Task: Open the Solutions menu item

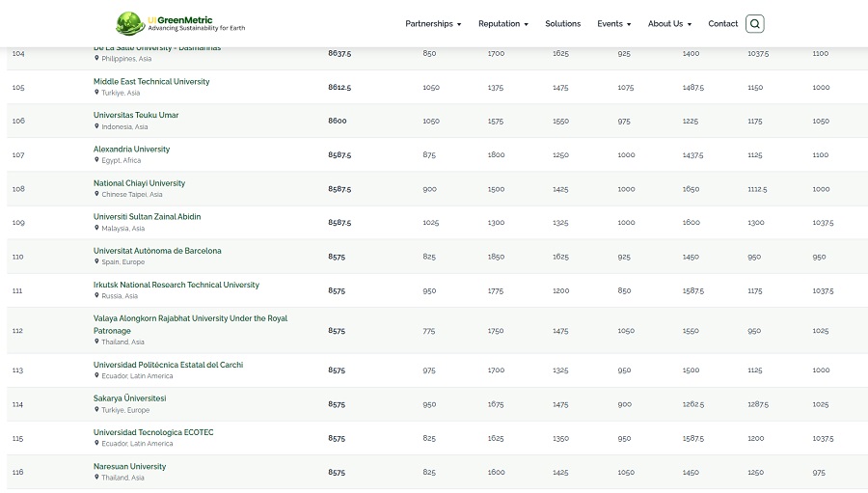Action: tap(562, 24)
